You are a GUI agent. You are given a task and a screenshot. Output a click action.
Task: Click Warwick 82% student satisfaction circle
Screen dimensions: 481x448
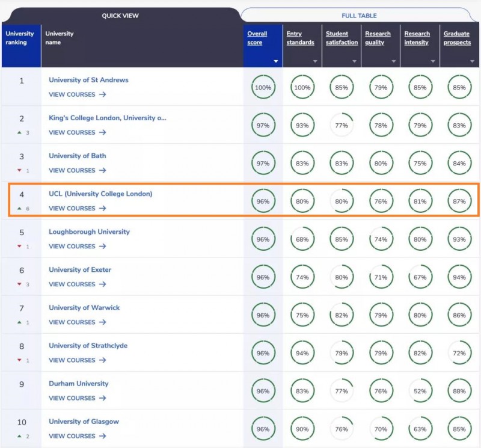click(342, 315)
